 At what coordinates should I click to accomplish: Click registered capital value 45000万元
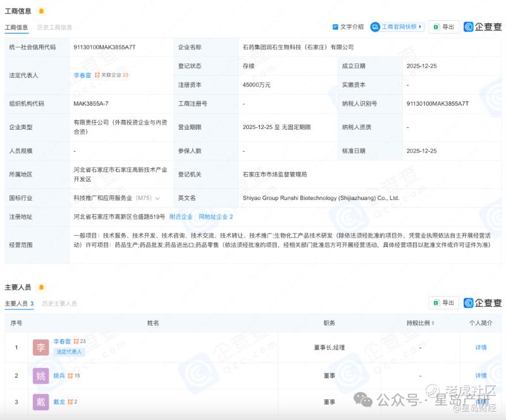coord(256,85)
